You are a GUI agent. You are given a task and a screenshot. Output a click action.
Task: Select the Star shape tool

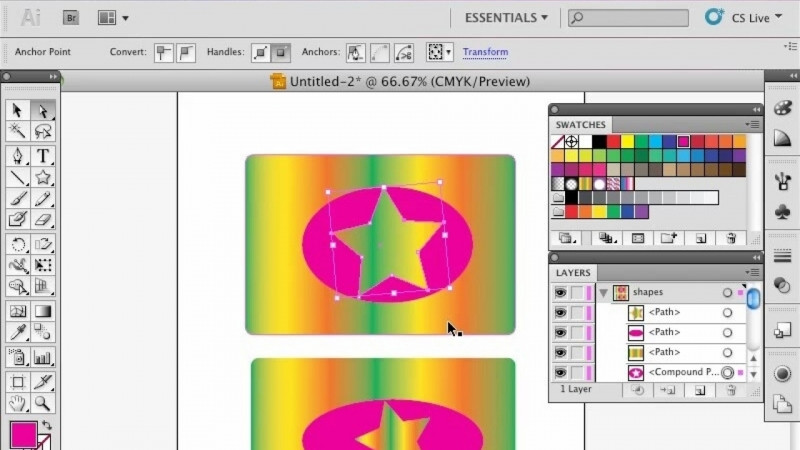click(x=42, y=178)
